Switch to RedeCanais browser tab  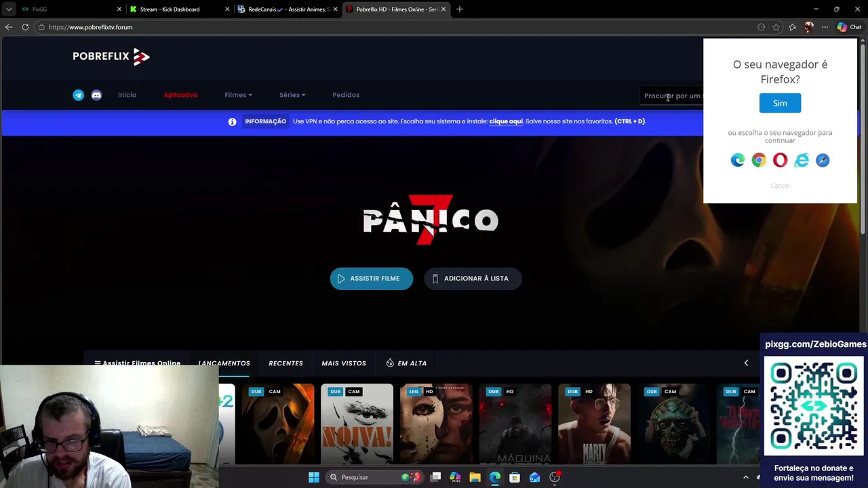tap(288, 9)
